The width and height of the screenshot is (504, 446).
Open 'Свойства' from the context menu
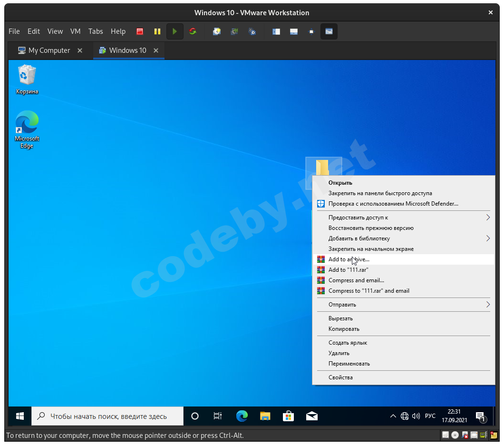point(404,377)
